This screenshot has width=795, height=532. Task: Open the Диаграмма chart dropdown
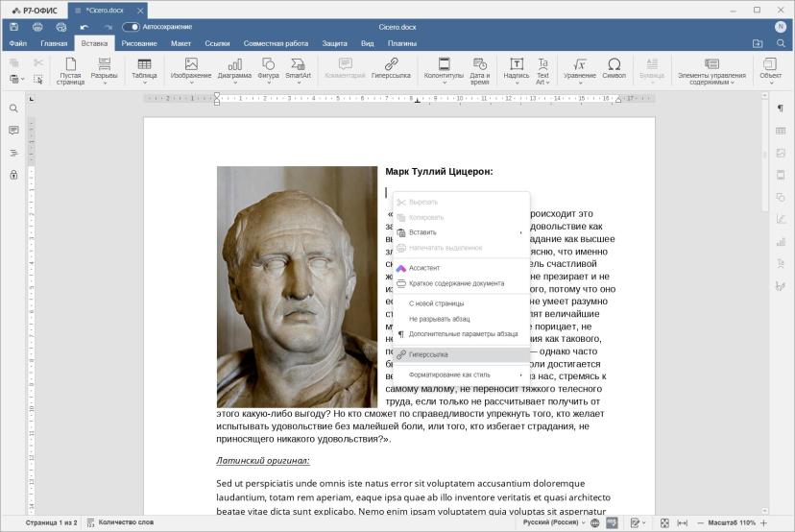[x=234, y=70]
